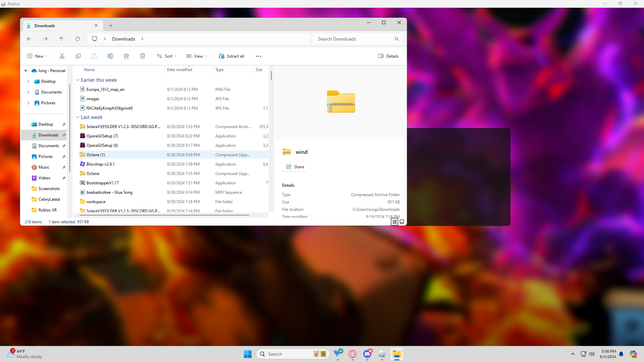Click the horizontal scrollbar in file list

(x=164, y=215)
